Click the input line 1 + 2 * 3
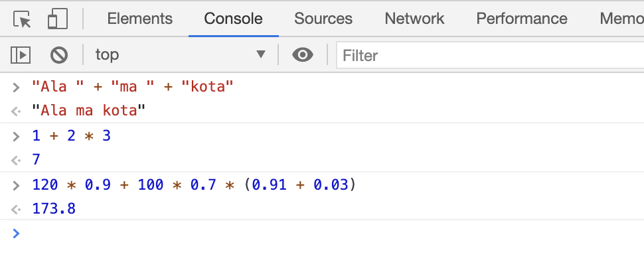Screen dimensions: 644x268 click(72, 136)
